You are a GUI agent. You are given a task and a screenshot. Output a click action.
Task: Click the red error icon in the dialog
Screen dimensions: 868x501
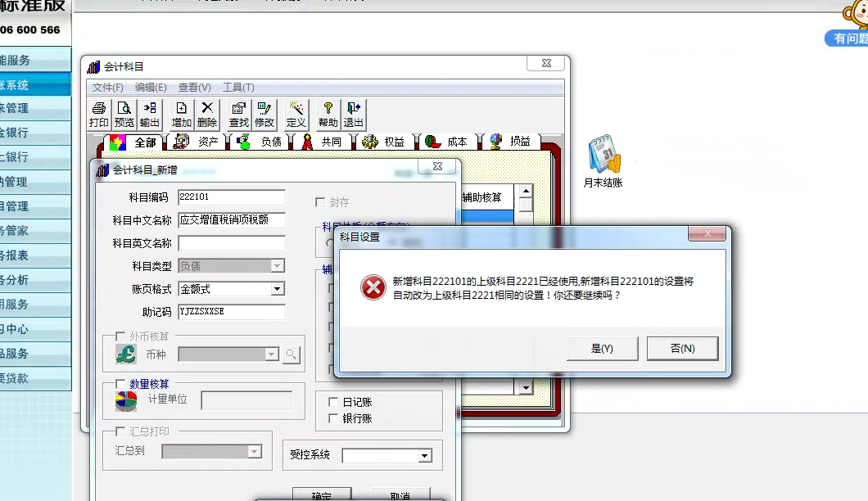(373, 287)
